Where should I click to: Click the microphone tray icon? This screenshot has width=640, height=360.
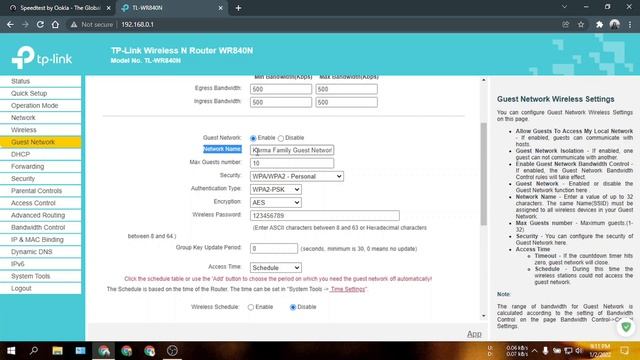point(545,351)
